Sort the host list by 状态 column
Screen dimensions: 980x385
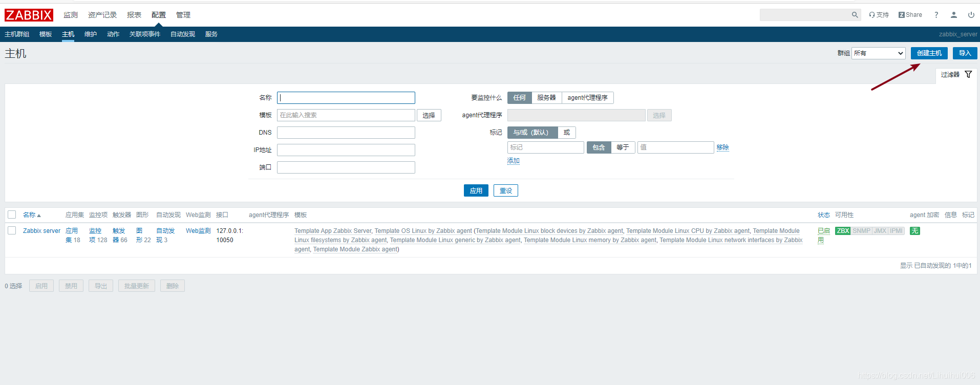(823, 215)
